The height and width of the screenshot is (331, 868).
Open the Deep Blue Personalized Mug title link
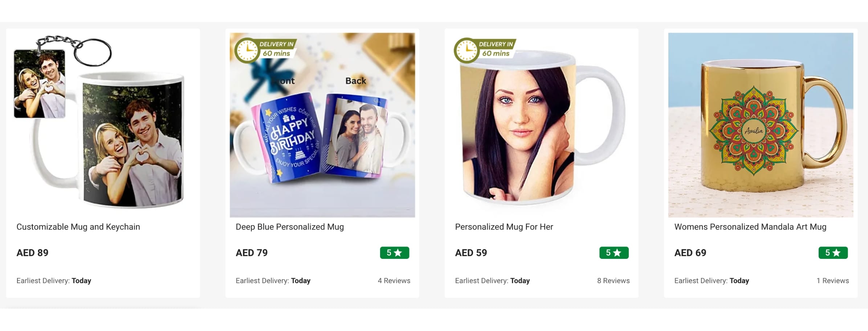pos(290,227)
